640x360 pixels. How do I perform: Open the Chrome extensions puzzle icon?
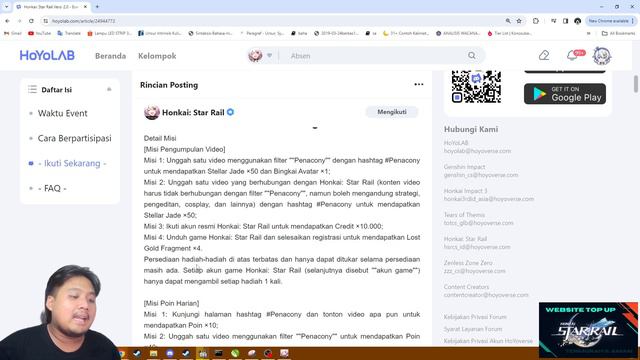click(536, 21)
